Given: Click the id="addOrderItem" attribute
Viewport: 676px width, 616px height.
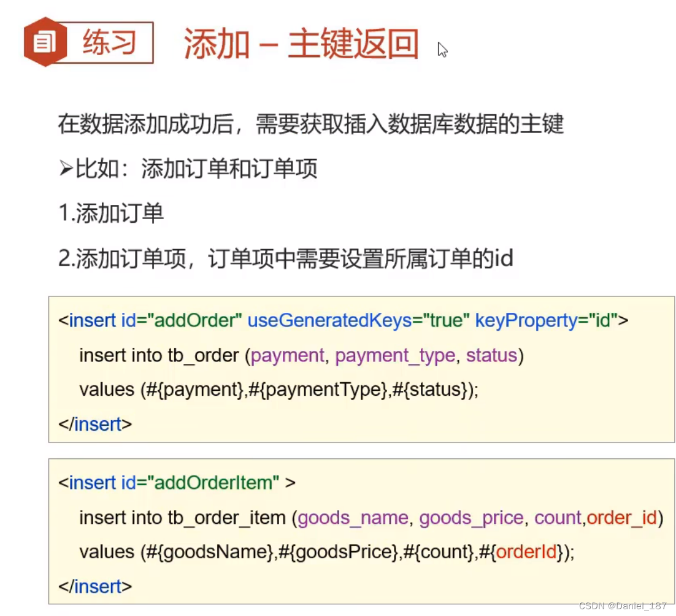Looking at the screenshot, I should (x=200, y=483).
